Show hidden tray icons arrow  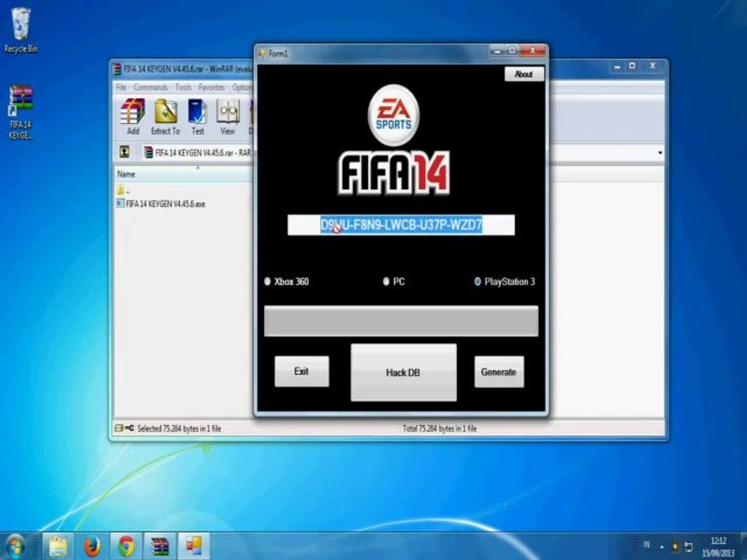point(661,547)
